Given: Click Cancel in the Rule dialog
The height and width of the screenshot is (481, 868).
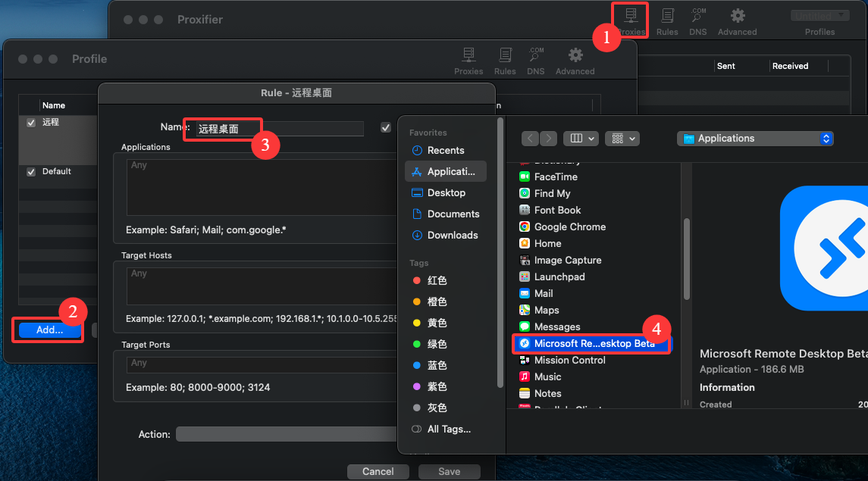Looking at the screenshot, I should [x=378, y=471].
